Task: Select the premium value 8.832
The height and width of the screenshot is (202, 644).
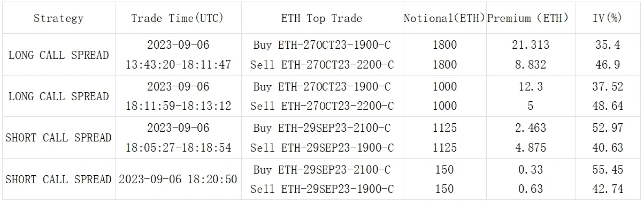Action: (x=530, y=65)
